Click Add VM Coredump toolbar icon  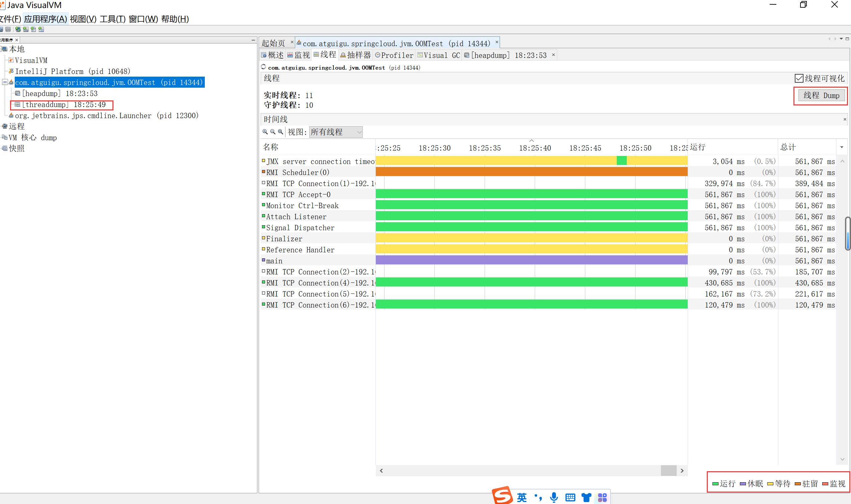pyautogui.click(x=33, y=29)
